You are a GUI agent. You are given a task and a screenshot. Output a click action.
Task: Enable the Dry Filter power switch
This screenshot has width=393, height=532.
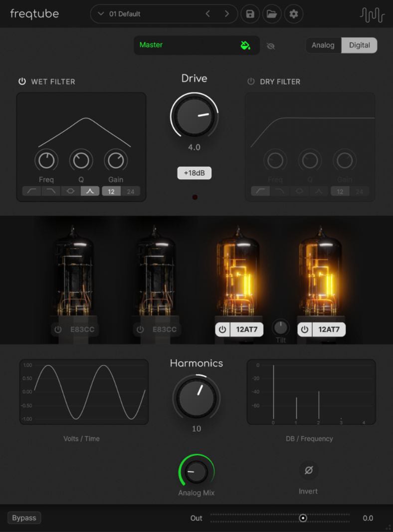click(x=251, y=81)
